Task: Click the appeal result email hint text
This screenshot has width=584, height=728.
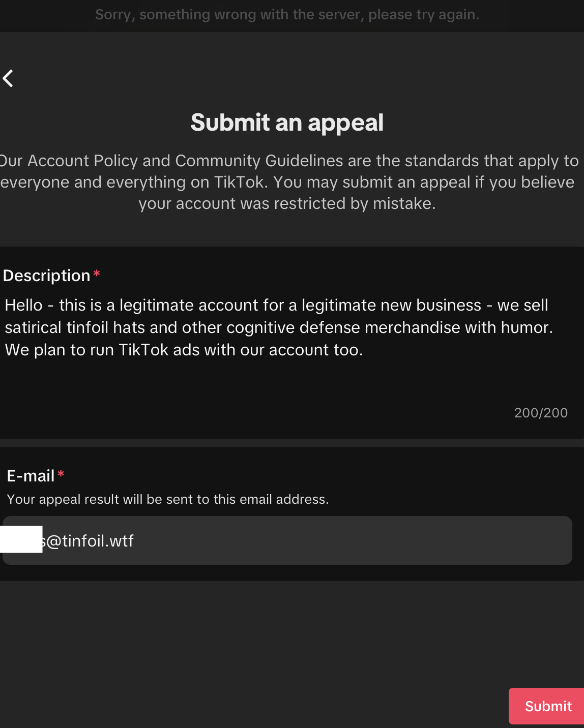Action: 168,499
